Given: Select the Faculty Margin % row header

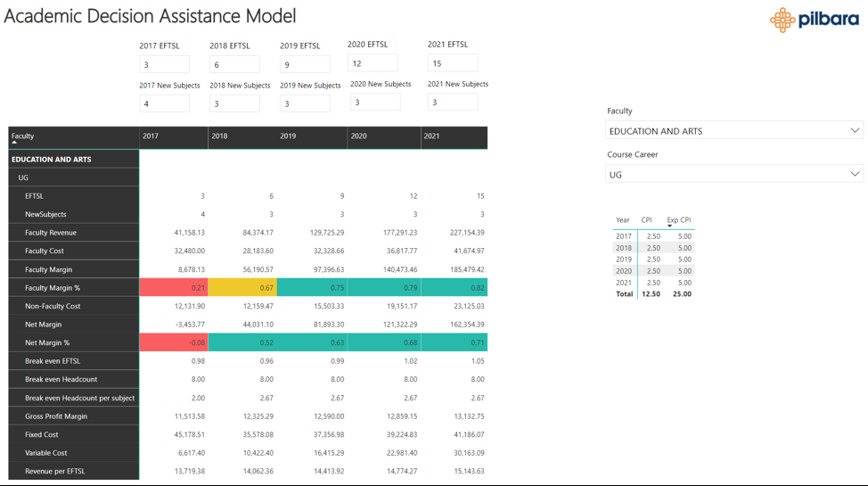Looking at the screenshot, I should [x=74, y=288].
